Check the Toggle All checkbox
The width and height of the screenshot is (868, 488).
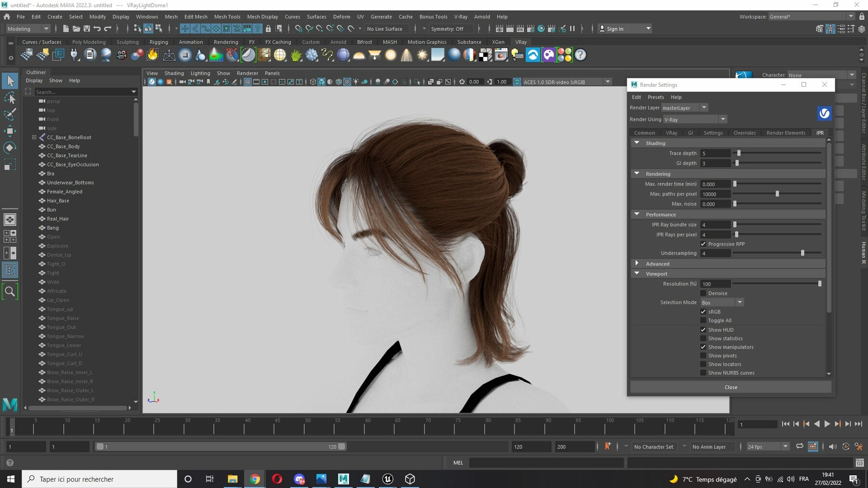tap(703, 320)
